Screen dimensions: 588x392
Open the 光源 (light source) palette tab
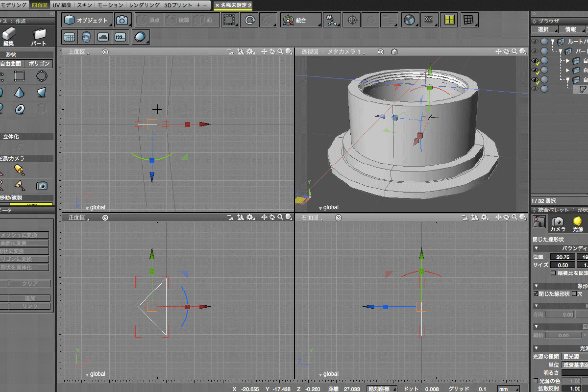point(578,223)
